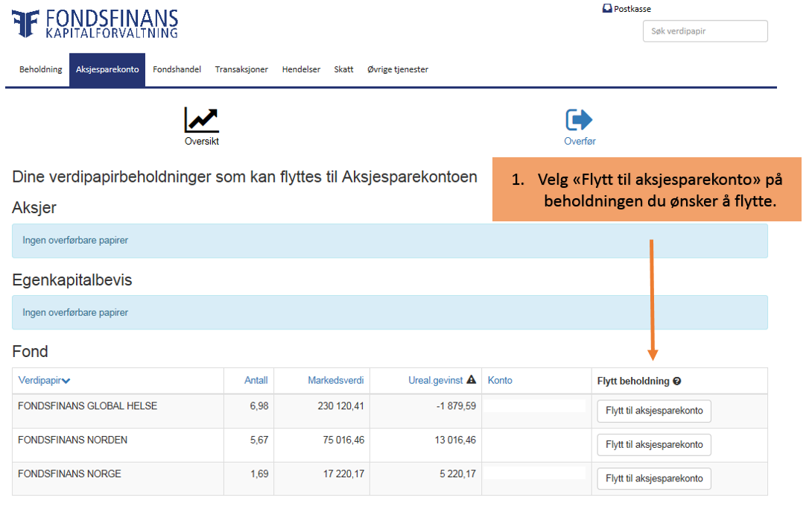Click the Antall value 6,98
The height and width of the screenshot is (512, 812).
pyautogui.click(x=259, y=405)
